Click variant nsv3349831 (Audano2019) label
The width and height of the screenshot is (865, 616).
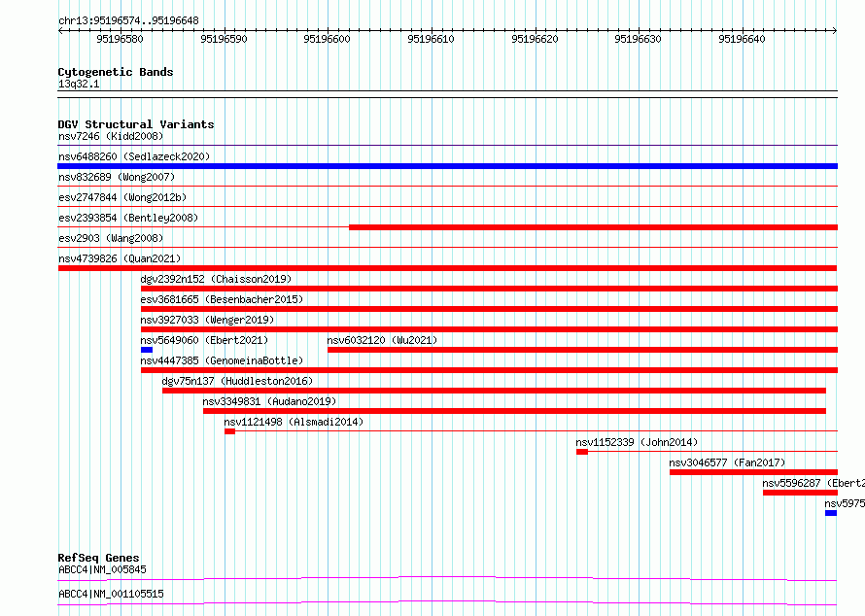tap(269, 401)
